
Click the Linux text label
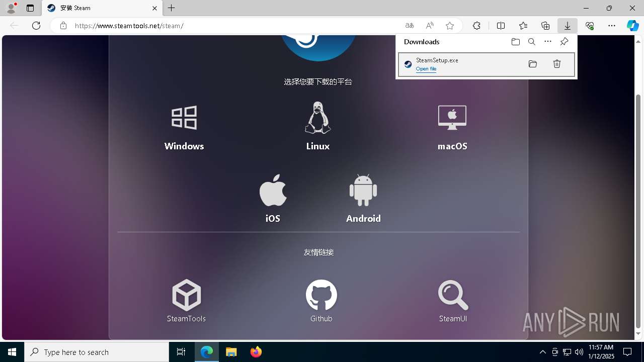(318, 146)
